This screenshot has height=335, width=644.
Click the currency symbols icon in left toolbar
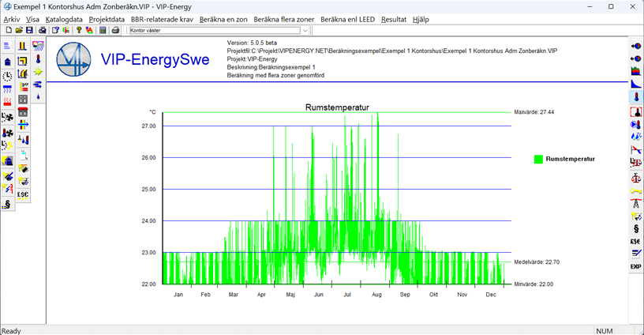[x=23, y=194]
